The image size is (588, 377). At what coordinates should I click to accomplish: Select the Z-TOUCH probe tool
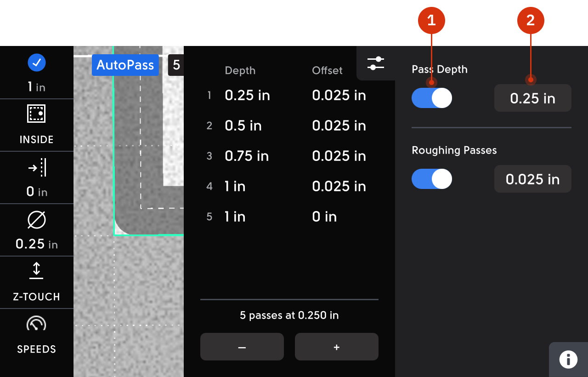(x=36, y=282)
